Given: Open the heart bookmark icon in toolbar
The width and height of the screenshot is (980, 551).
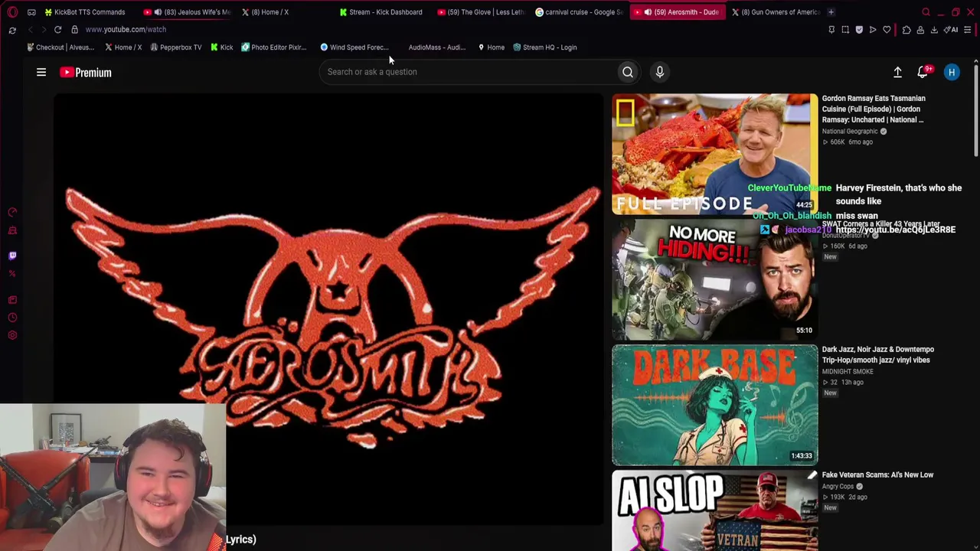Looking at the screenshot, I should click(887, 30).
